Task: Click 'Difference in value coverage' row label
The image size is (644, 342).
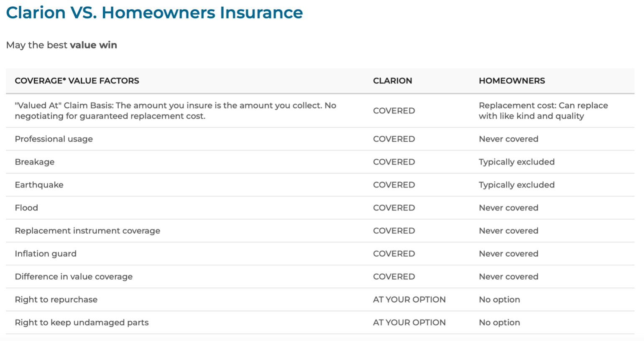Action: 74,277
